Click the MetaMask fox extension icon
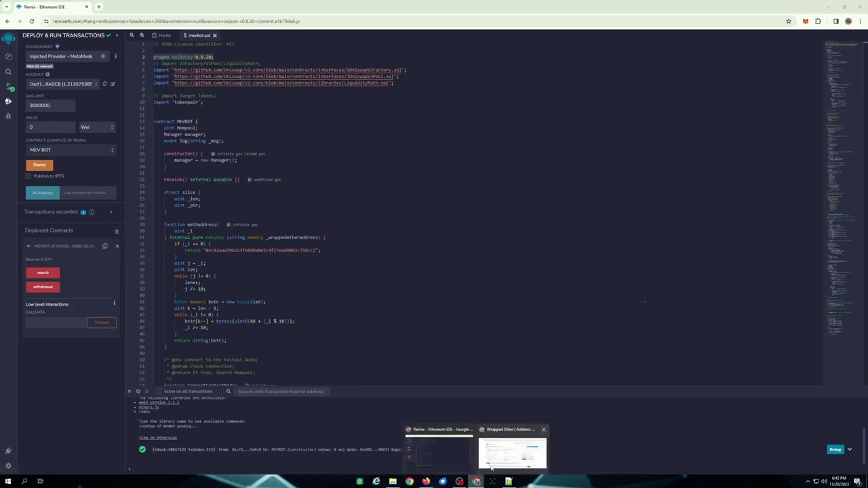The height and width of the screenshot is (488, 868). (805, 21)
